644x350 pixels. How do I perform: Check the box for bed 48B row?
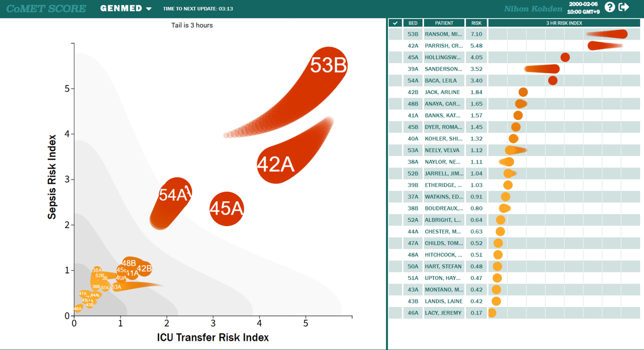(x=395, y=104)
